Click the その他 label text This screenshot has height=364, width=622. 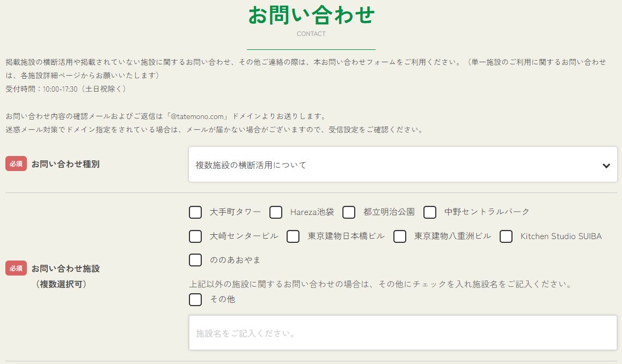223,300
